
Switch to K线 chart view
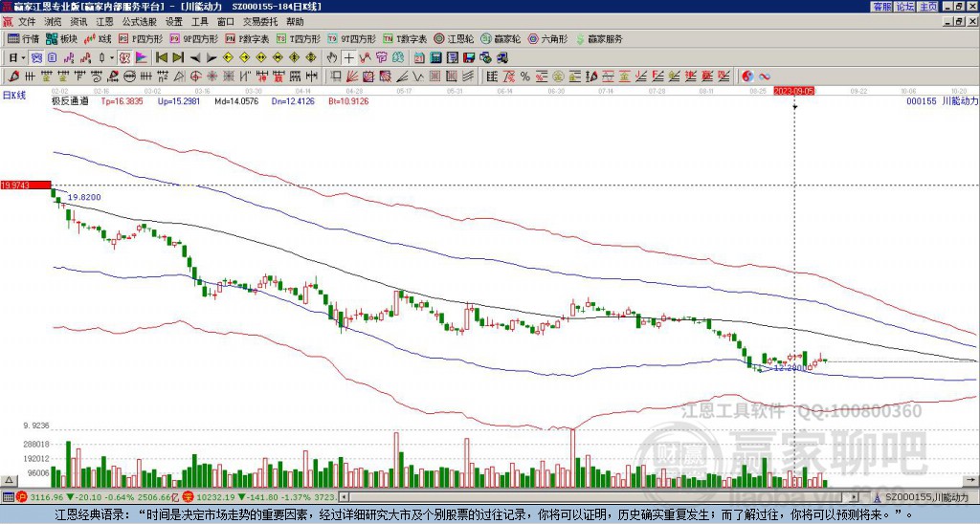coord(97,38)
